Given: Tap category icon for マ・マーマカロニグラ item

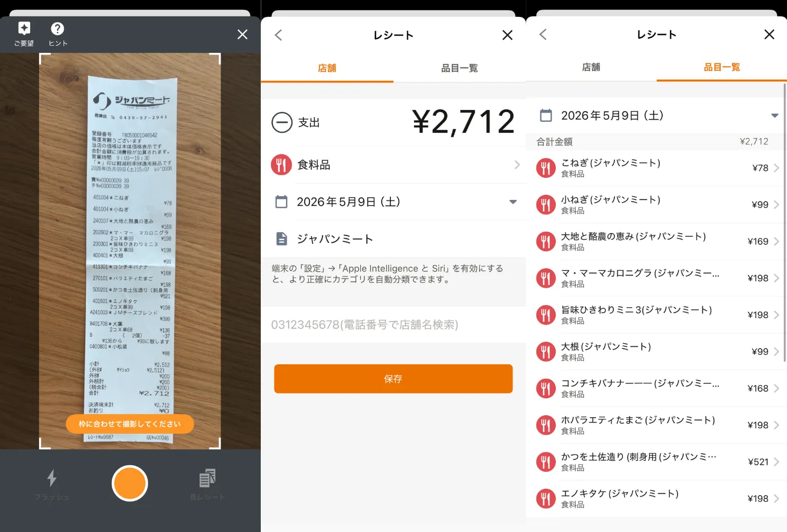Looking at the screenshot, I should click(546, 278).
